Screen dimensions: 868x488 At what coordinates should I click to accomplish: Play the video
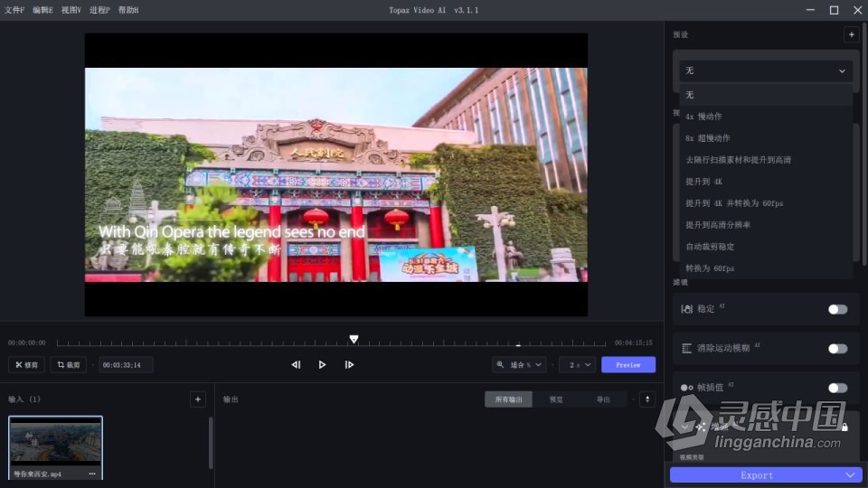pos(322,364)
